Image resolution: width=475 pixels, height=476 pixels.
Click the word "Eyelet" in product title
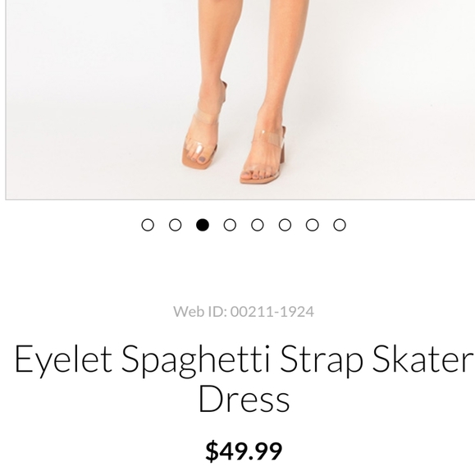coord(63,360)
